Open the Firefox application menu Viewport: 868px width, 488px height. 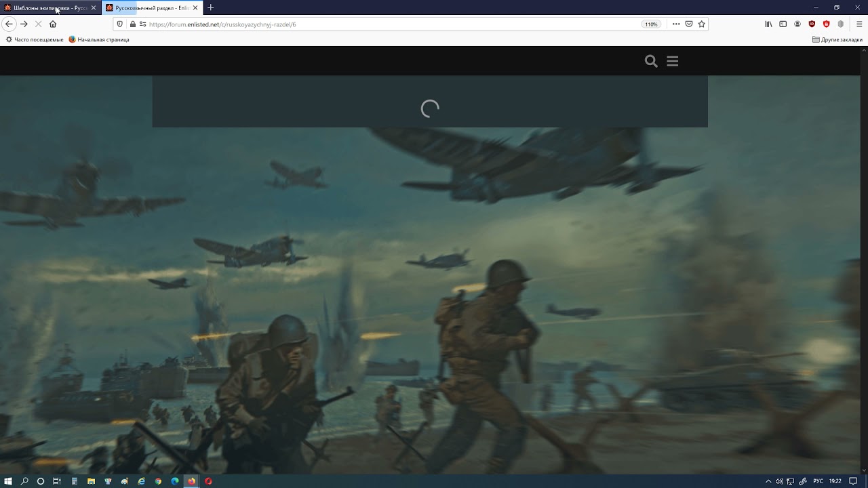coord(859,24)
